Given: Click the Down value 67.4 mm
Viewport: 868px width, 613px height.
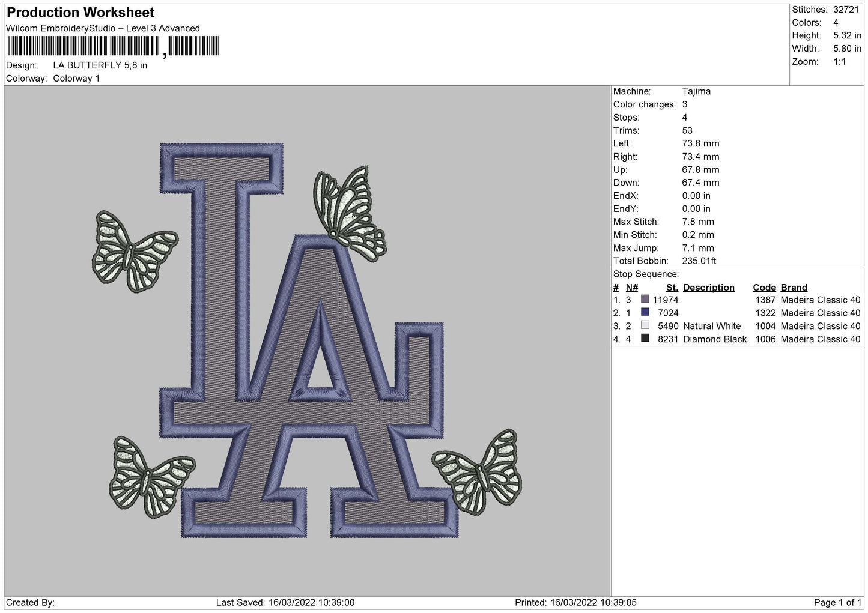Looking at the screenshot, I should tap(700, 183).
